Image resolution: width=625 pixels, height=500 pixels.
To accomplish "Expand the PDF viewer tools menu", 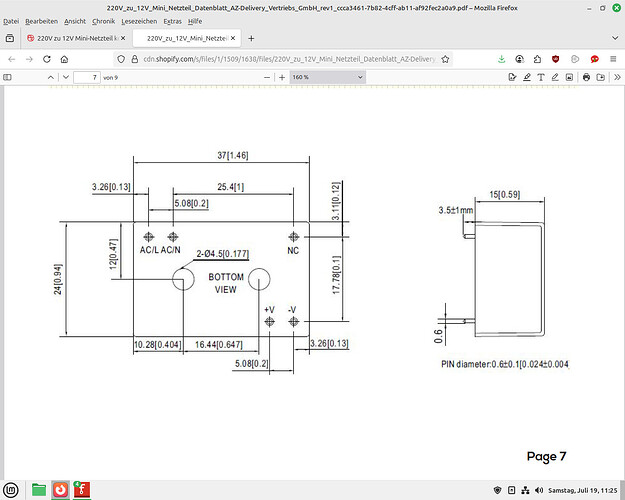I will pyautogui.click(x=616, y=77).
